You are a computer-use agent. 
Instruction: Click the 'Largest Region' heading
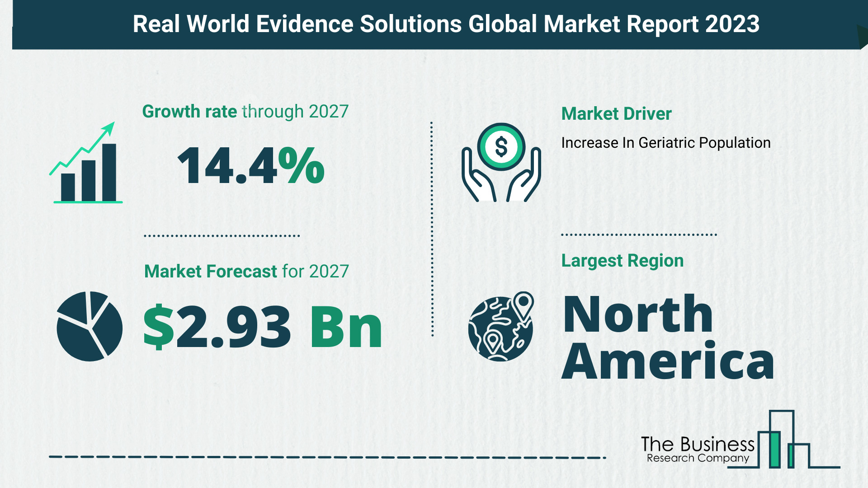(x=622, y=261)
